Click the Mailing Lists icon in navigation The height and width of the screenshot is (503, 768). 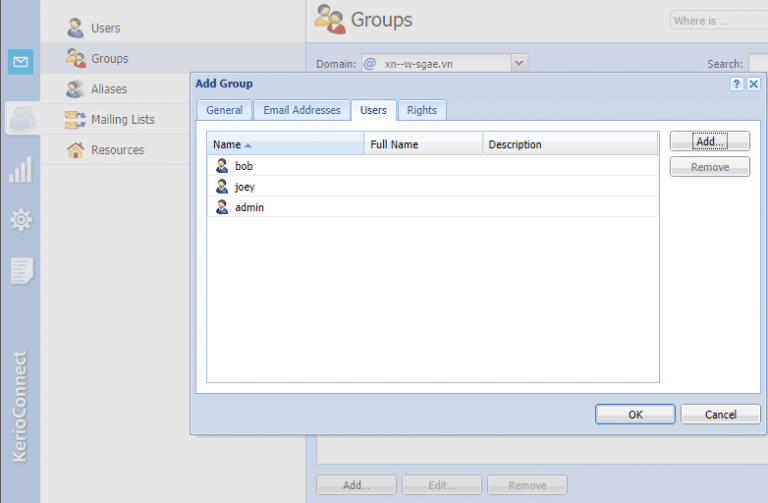(75, 120)
